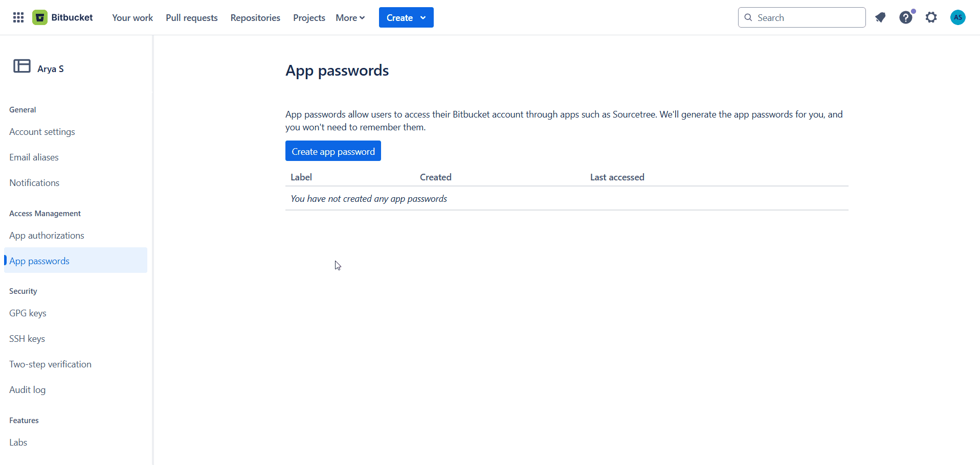Viewport: 980px width, 465px height.
Task: Open the Repositories menu
Action: tap(255, 17)
